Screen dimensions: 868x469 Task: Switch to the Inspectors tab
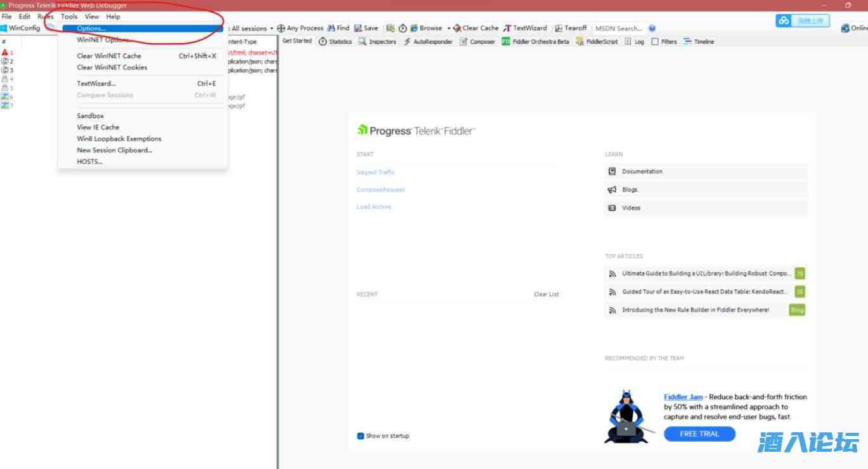pos(377,42)
